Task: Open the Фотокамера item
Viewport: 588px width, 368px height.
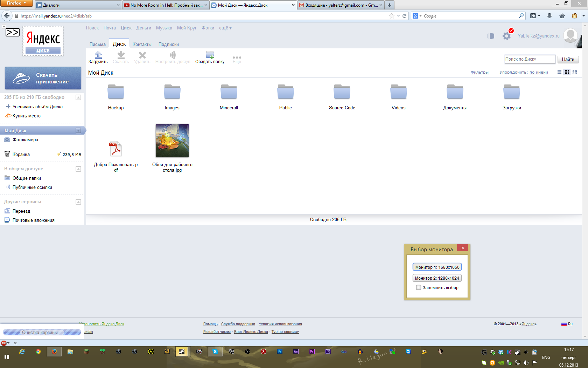Action: pyautogui.click(x=25, y=139)
